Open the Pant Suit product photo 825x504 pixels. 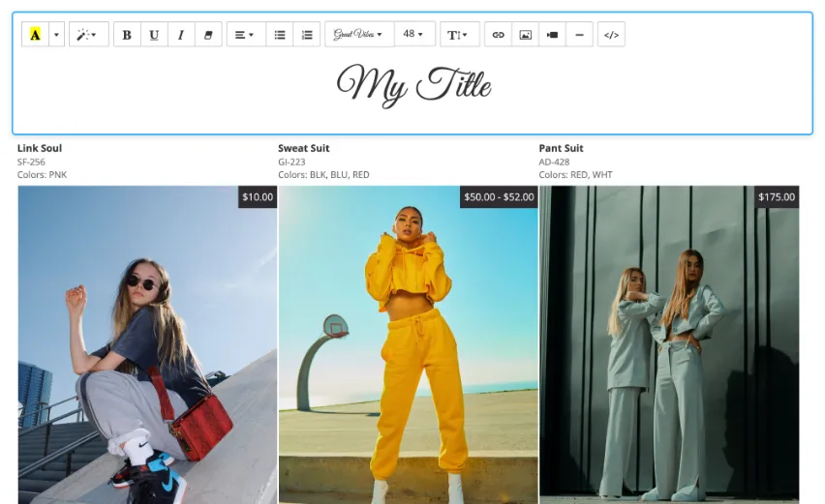point(669,344)
